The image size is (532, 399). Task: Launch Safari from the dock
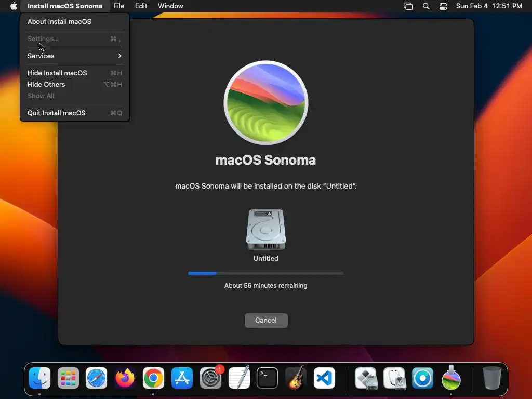point(96,378)
